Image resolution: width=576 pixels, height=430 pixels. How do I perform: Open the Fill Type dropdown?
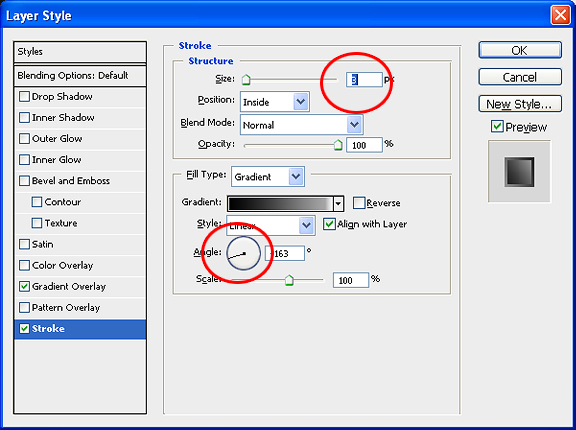pos(268,177)
